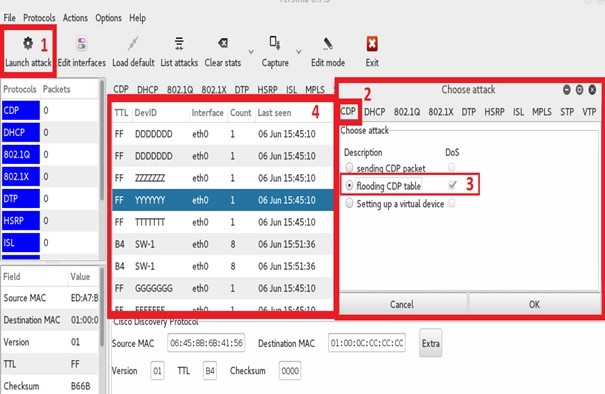Open the Help menu
This screenshot has width=605, height=394.
pyautogui.click(x=137, y=18)
